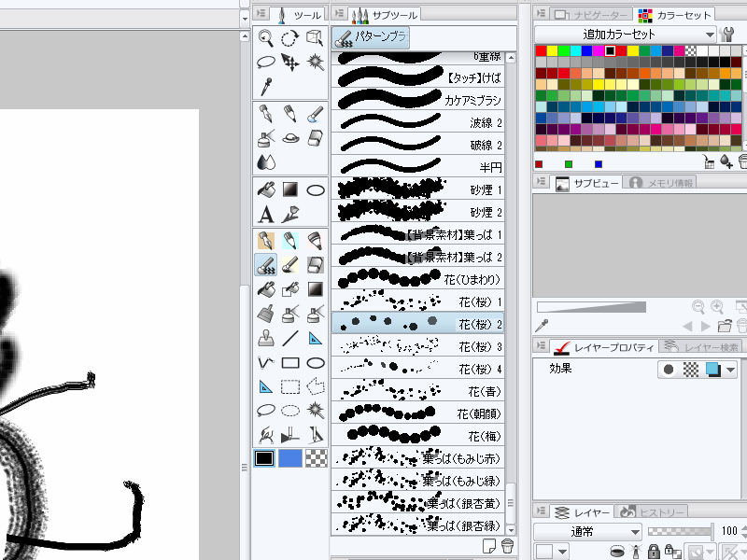Open the 追加カラーセット dropdown
Viewport: 747px width, 560px height.
625,35
